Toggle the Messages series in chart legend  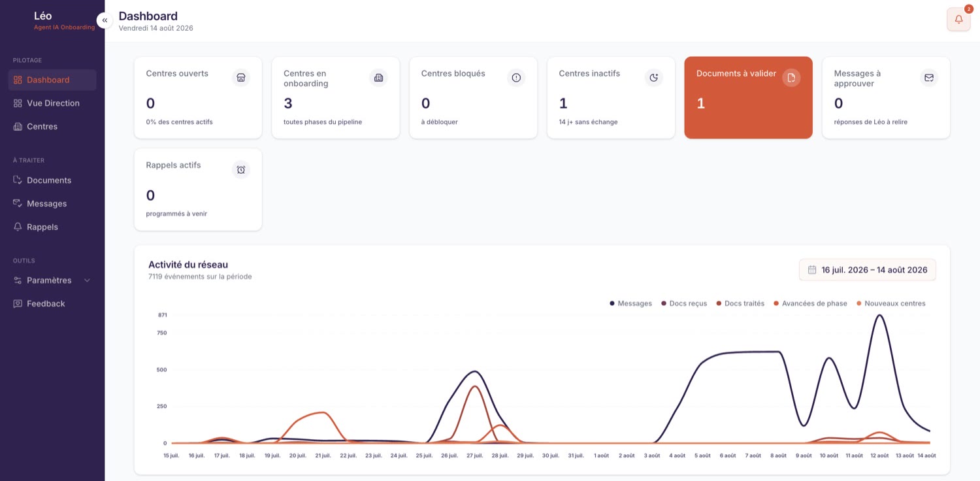[x=630, y=303]
